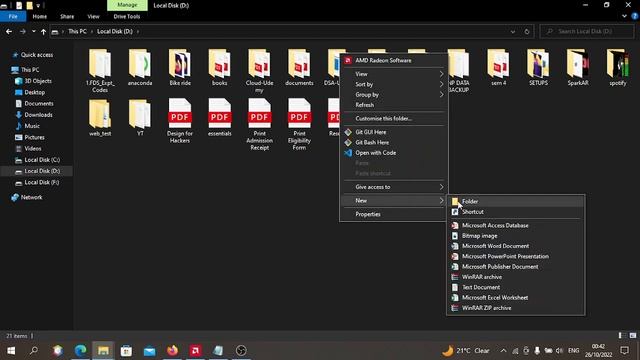This screenshot has width=640, height=360.
Task: Open the YT folder
Action: pos(140,118)
